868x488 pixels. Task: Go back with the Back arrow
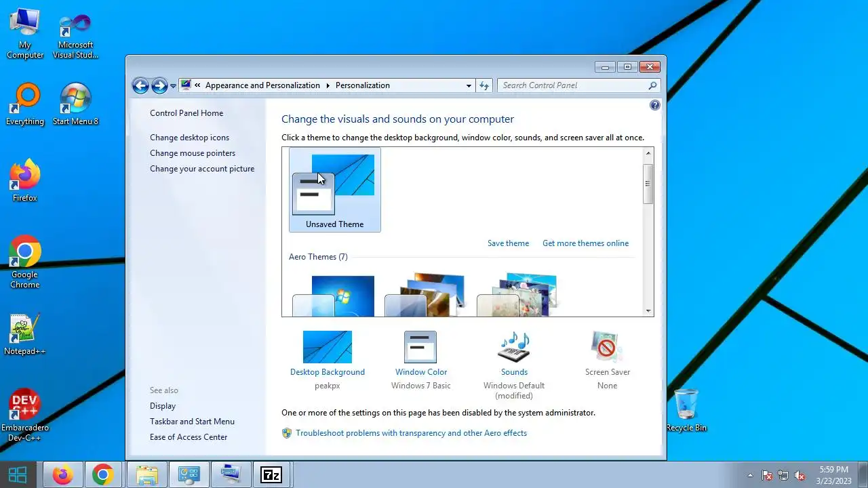tap(140, 85)
